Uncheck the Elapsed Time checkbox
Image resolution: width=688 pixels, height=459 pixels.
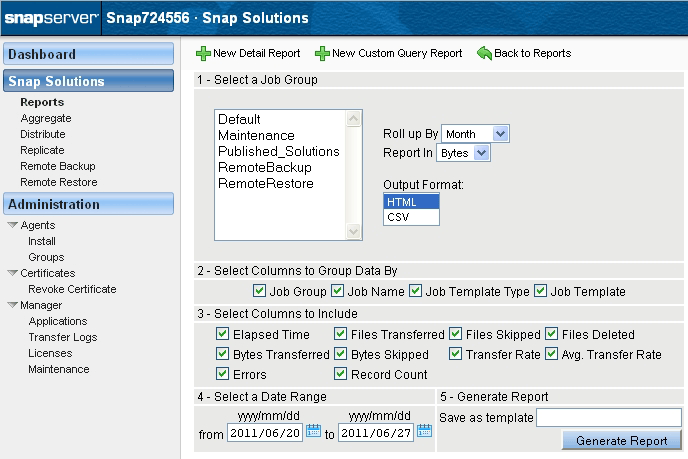tap(222, 334)
